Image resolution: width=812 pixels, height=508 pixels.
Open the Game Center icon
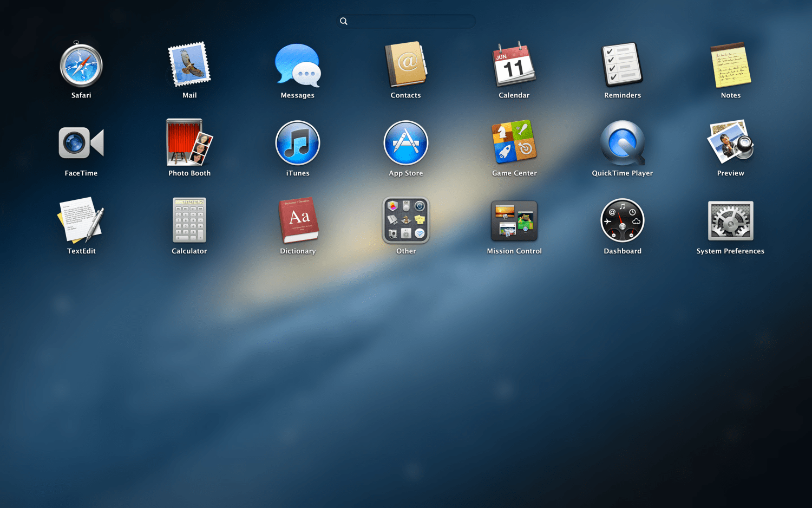[x=514, y=142]
